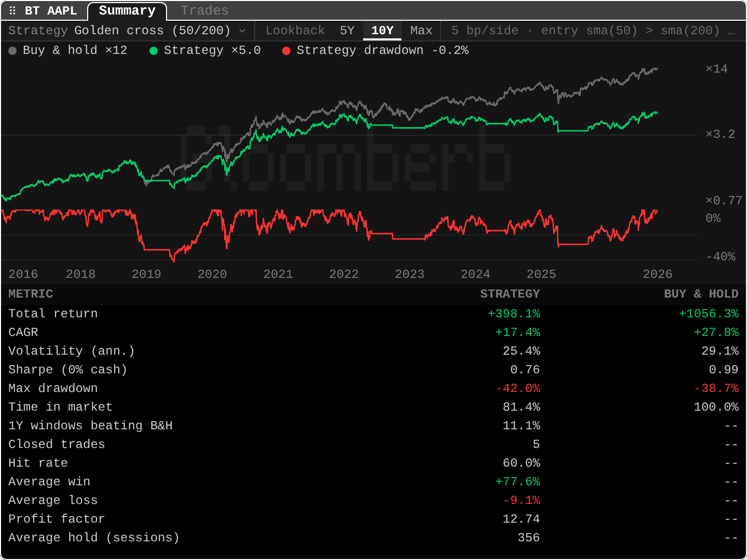Click the 1Y windows beating B&H row label
747x560 pixels.
click(x=90, y=426)
